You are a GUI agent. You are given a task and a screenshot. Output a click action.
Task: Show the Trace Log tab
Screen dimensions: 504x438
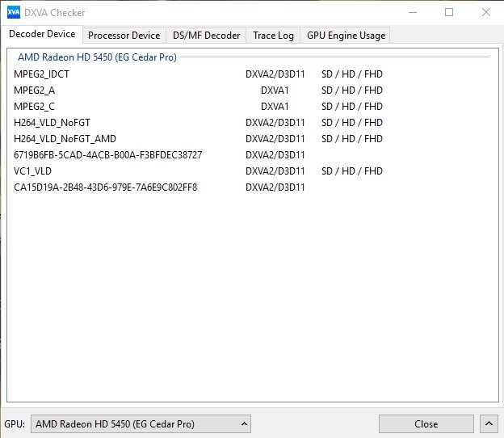(273, 36)
